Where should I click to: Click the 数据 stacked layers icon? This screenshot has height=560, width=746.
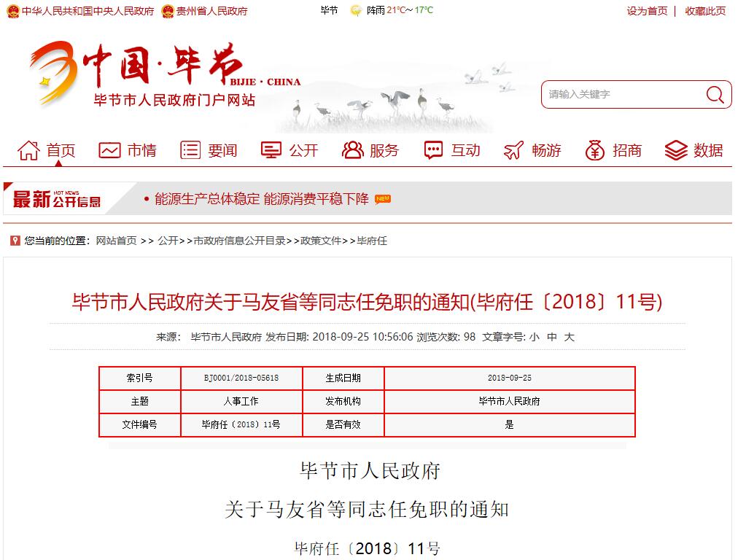click(676, 151)
